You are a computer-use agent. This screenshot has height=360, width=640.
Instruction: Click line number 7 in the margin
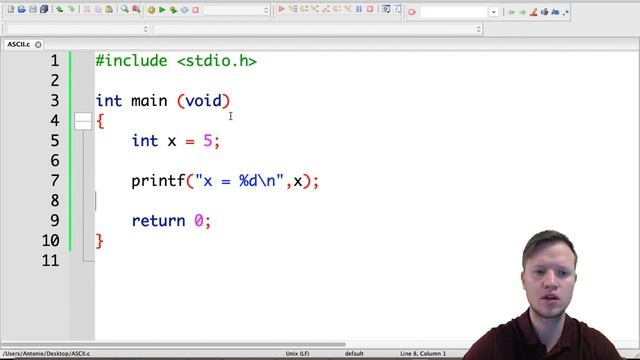55,180
